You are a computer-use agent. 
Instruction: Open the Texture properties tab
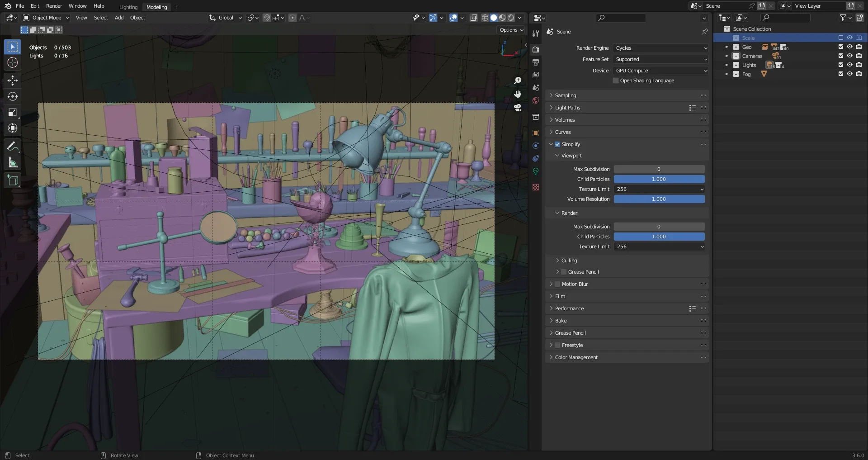(536, 187)
